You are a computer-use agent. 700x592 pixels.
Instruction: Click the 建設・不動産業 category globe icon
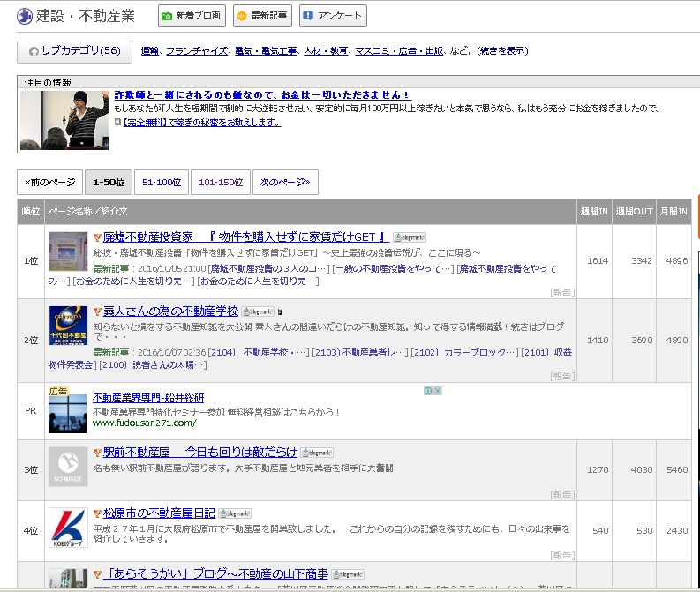[26, 16]
